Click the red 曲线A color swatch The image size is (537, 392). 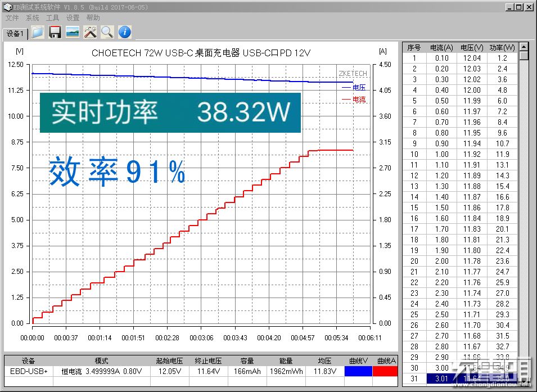[385, 371]
